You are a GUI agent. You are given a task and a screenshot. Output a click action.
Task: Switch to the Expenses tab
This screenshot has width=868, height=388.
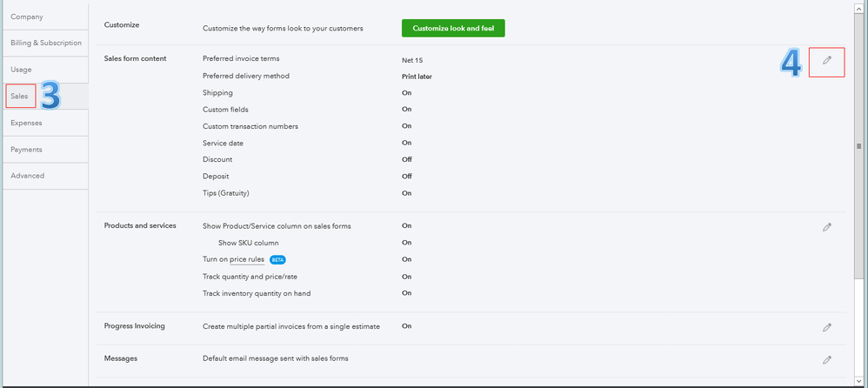26,123
